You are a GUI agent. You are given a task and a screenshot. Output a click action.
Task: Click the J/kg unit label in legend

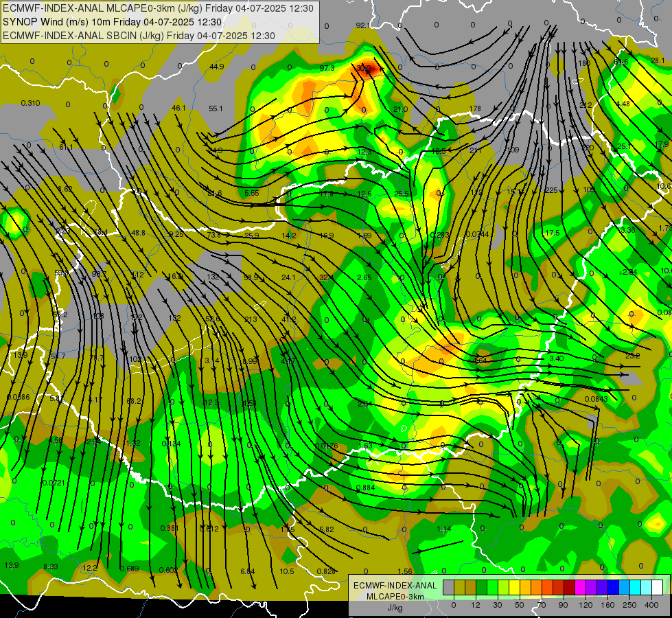point(395,608)
